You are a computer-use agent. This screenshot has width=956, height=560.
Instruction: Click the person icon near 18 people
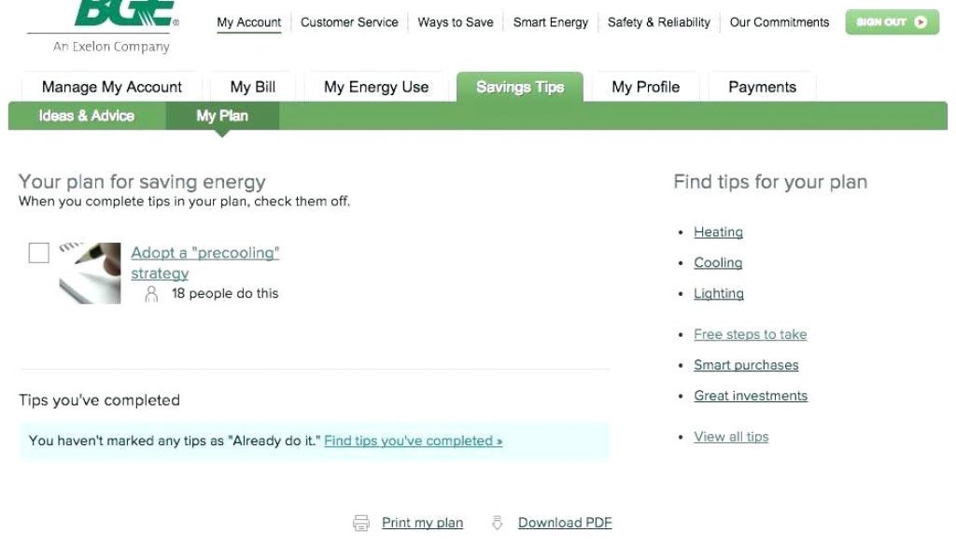point(152,294)
